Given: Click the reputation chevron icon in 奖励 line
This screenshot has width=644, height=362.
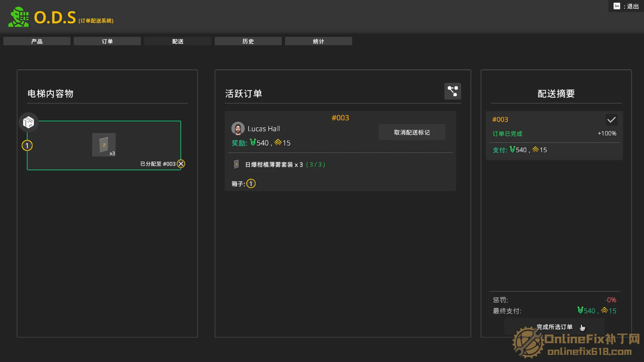Looking at the screenshot, I should 278,142.
